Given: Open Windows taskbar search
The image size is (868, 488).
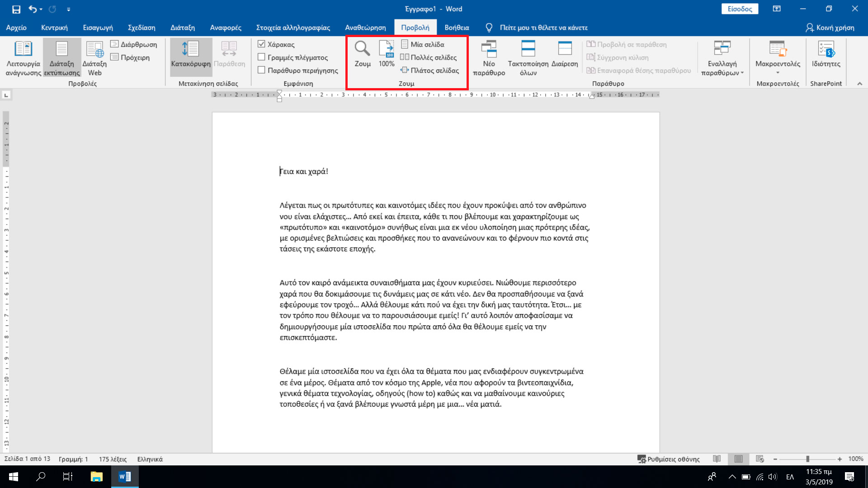Looking at the screenshot, I should click(41, 477).
